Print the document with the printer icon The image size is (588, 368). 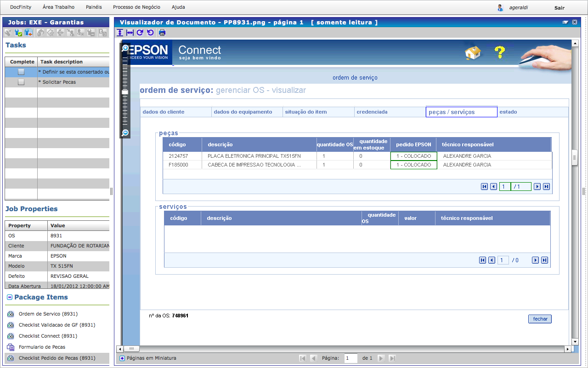coord(162,33)
